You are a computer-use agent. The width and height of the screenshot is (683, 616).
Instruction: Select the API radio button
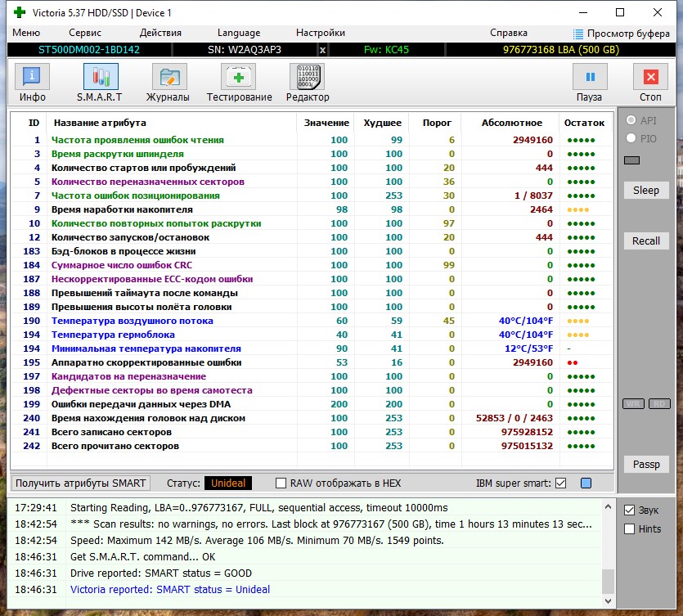[631, 120]
